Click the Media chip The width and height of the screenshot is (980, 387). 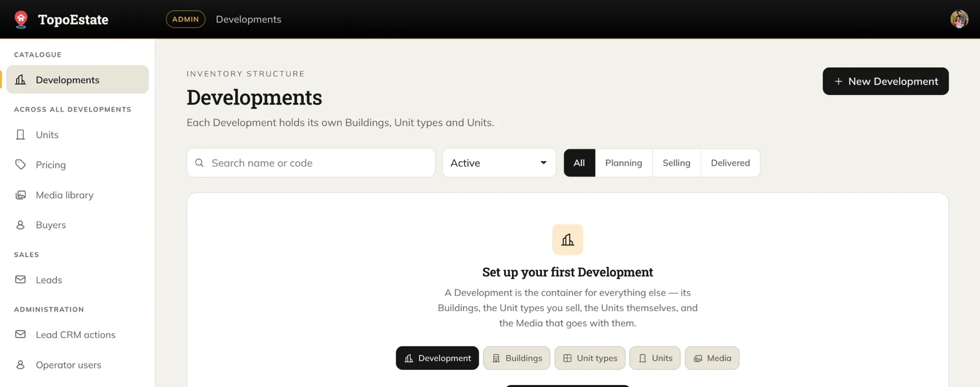click(712, 358)
